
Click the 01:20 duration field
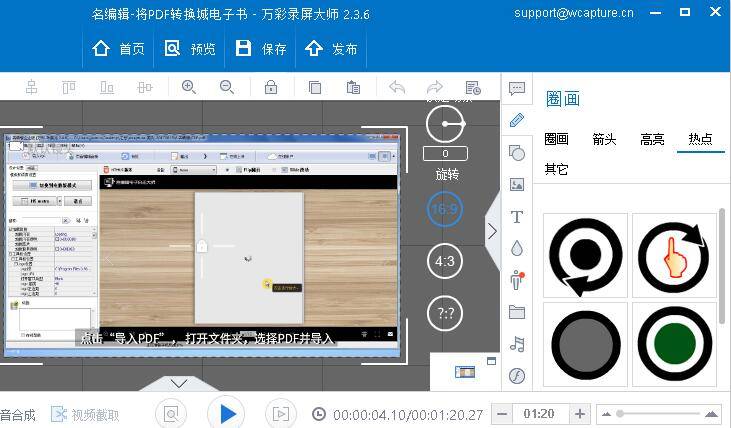540,414
